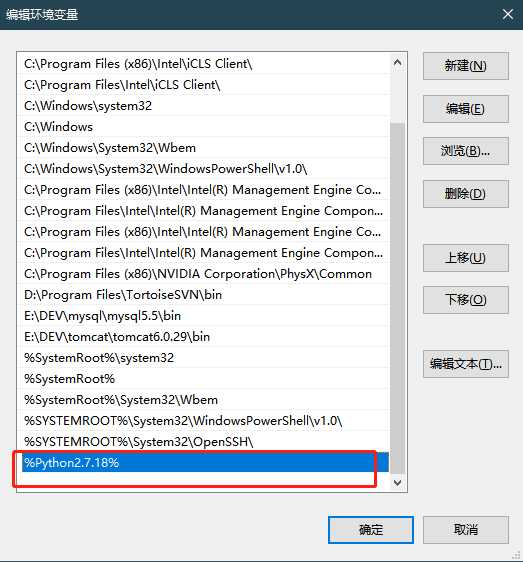Select the D:\Program Files\TortoiseSVN\bin entry
This screenshot has height=562, width=523.
(x=205, y=295)
